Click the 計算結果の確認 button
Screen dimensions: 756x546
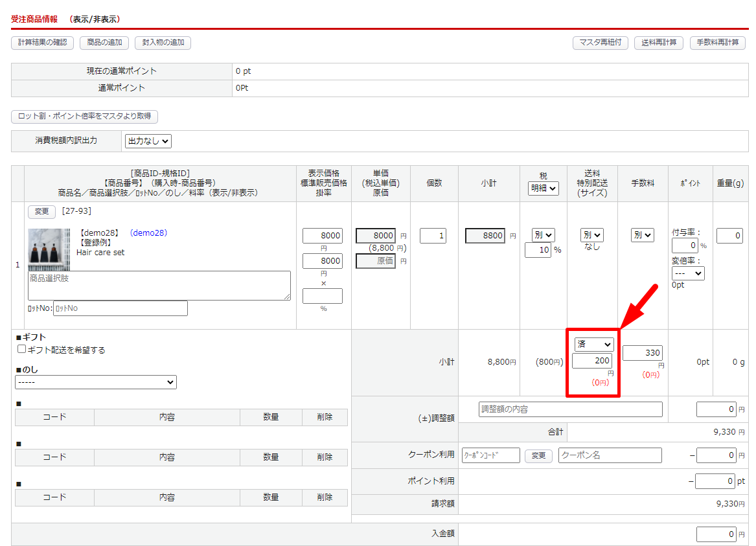pyautogui.click(x=42, y=43)
